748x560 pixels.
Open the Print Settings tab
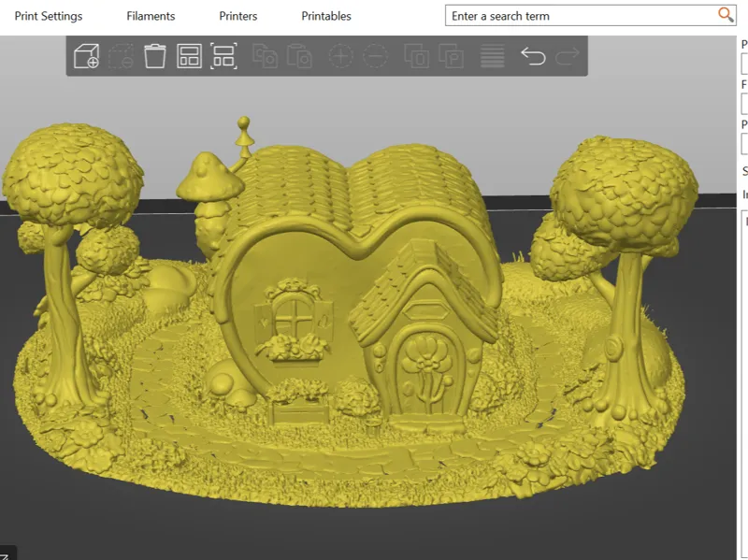tap(49, 16)
